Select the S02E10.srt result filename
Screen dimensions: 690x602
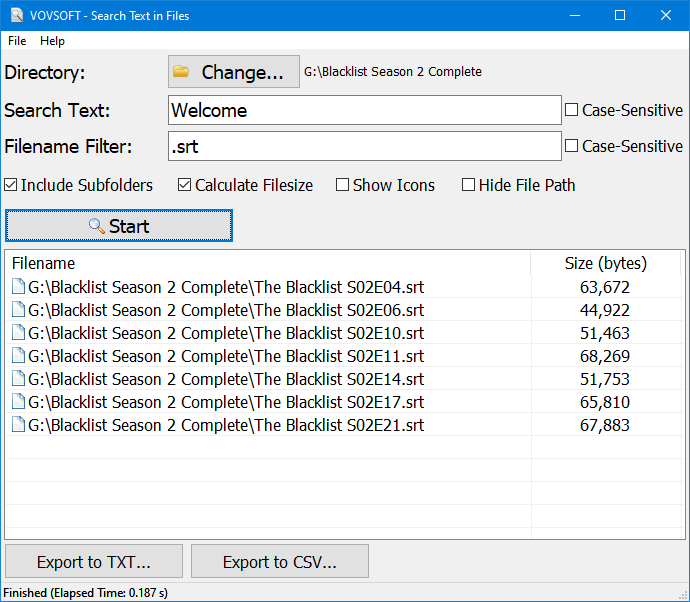pos(226,333)
